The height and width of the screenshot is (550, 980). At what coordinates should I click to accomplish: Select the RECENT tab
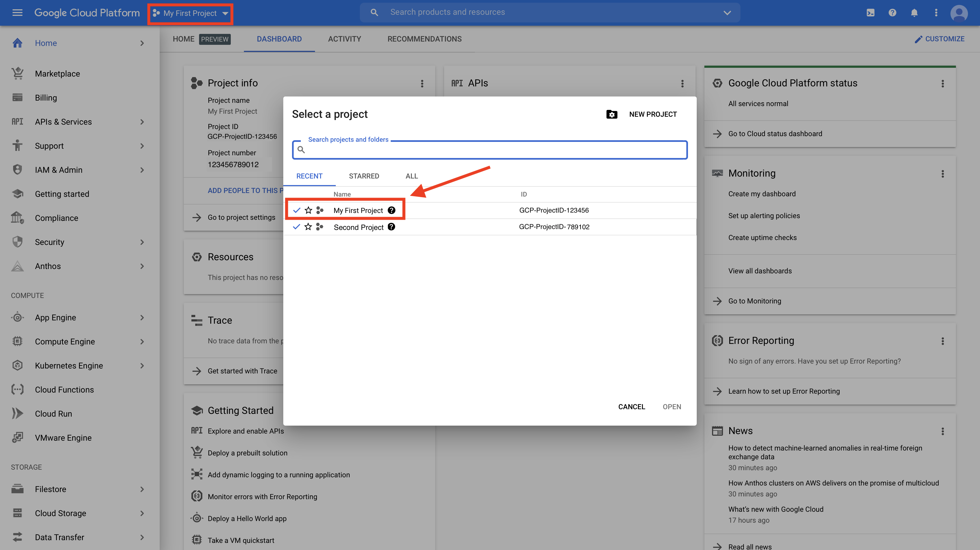click(x=309, y=176)
